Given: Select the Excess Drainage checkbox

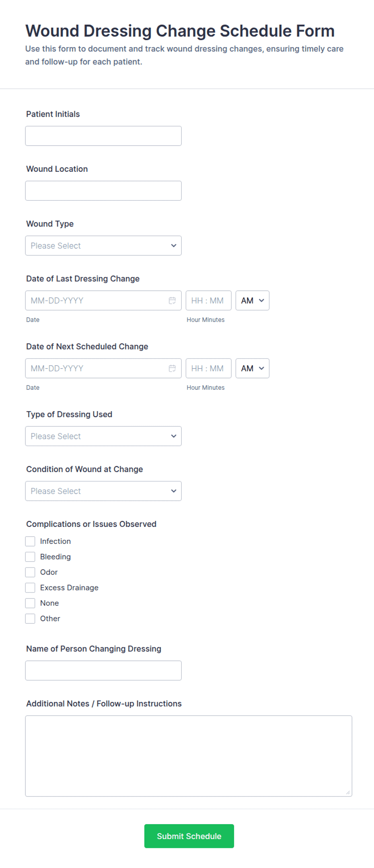Looking at the screenshot, I should [x=30, y=588].
